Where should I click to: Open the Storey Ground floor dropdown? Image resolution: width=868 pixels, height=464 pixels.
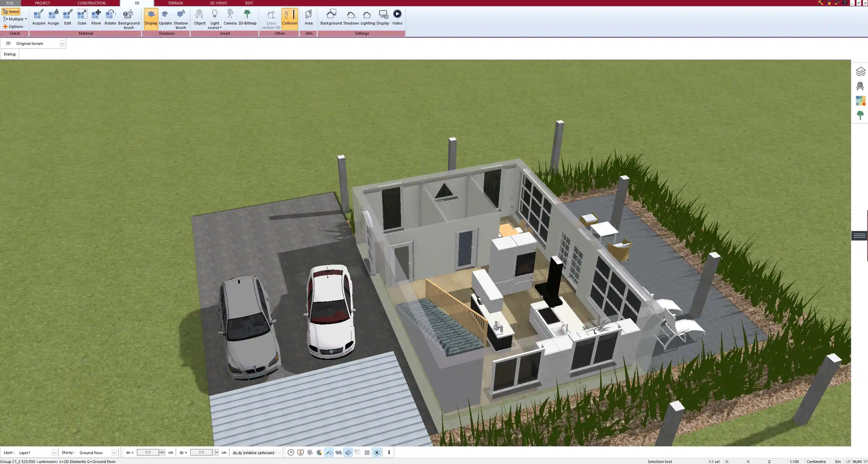[114, 453]
